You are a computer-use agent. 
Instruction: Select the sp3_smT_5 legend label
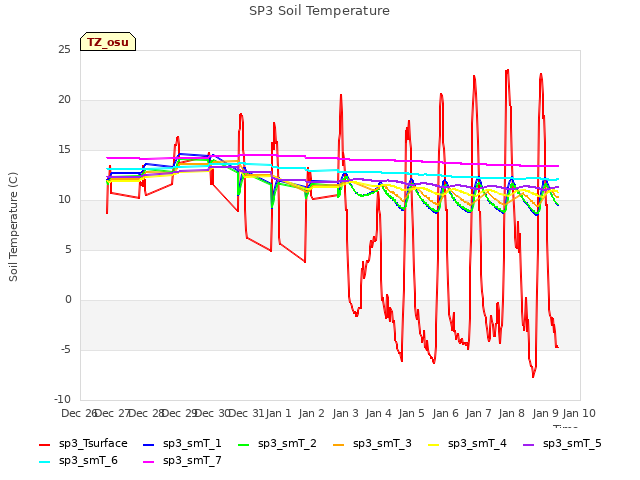coord(572,444)
